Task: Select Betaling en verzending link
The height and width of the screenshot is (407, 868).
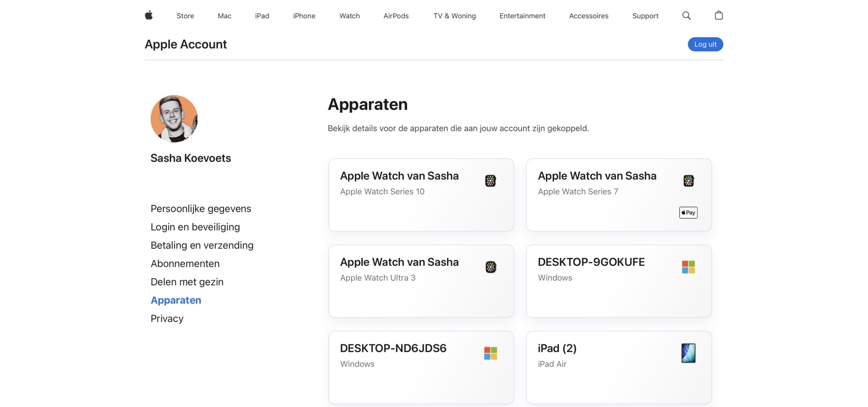Action: click(202, 245)
